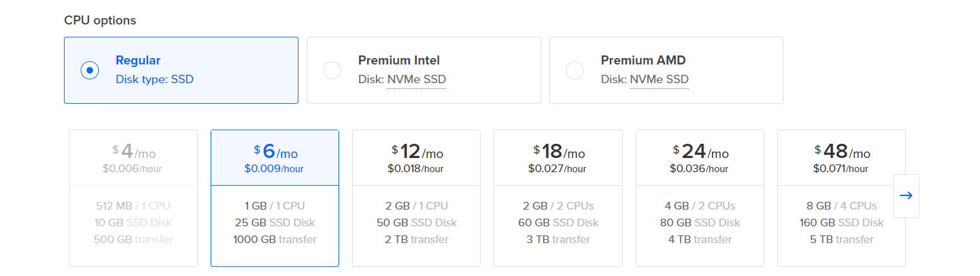Pick the $12/mo droplet plan
This screenshot has width=980, height=276.
pos(416,197)
